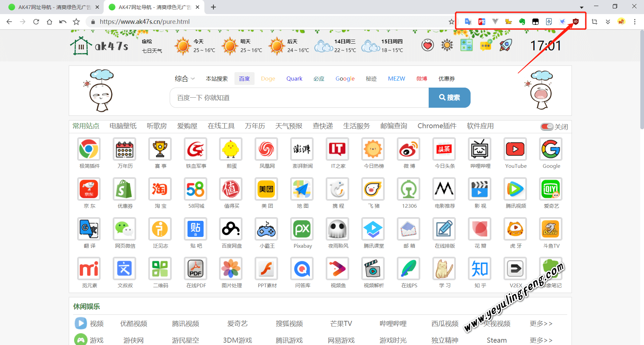Open the tab search dropdown arrow
Screen dimensions: 644x345
pyautogui.click(x=582, y=7)
